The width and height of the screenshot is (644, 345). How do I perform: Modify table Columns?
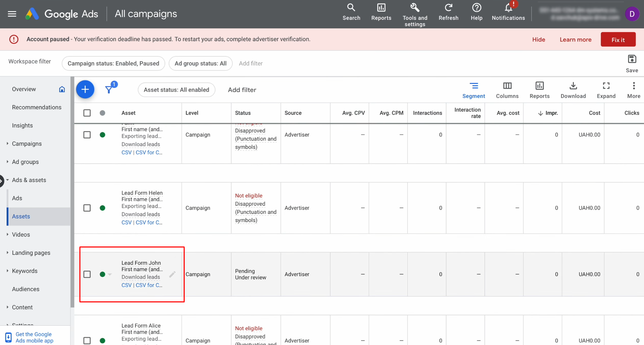(507, 90)
